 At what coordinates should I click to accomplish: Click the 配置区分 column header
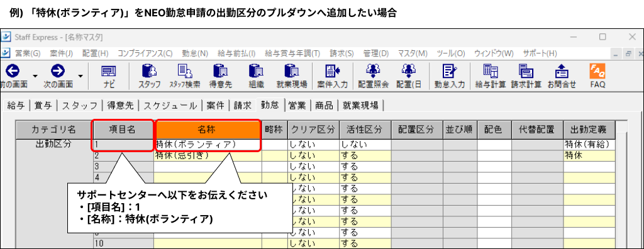pos(417,130)
